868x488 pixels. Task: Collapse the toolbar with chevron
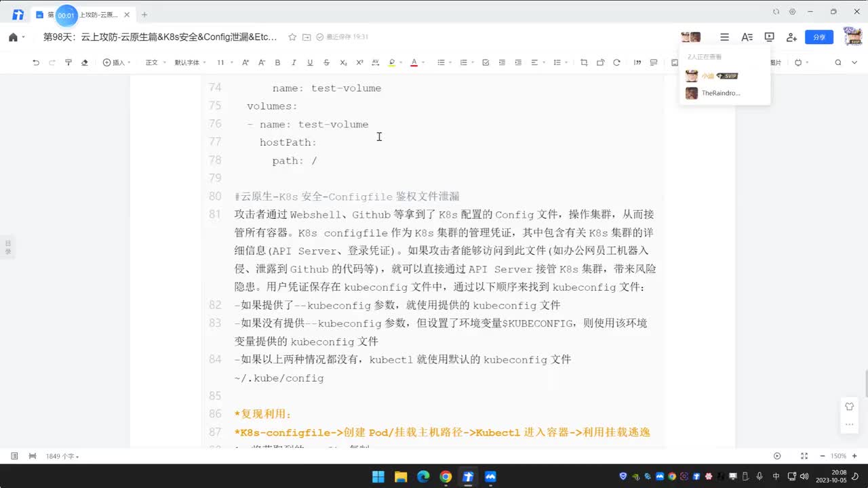click(x=855, y=62)
